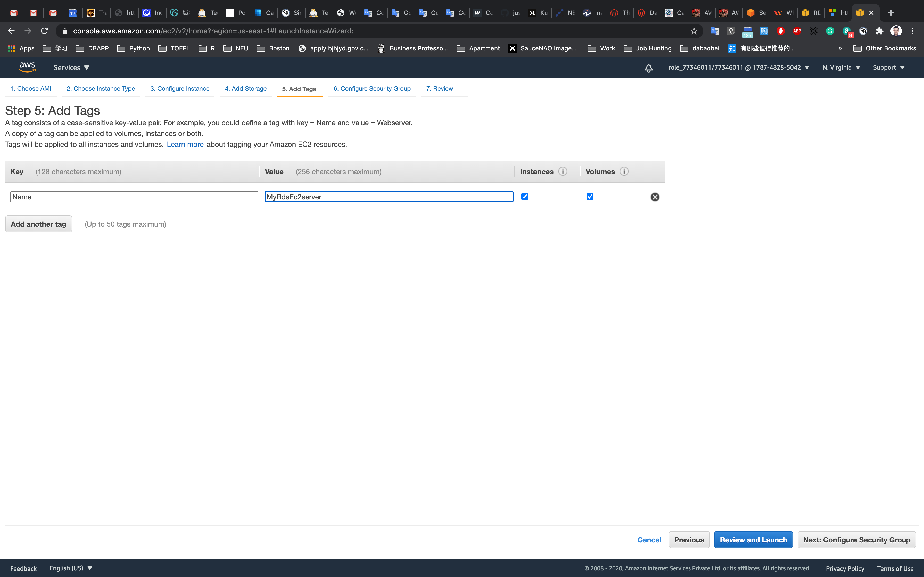Reload the page with refresh icon
The image size is (924, 577).
44,31
